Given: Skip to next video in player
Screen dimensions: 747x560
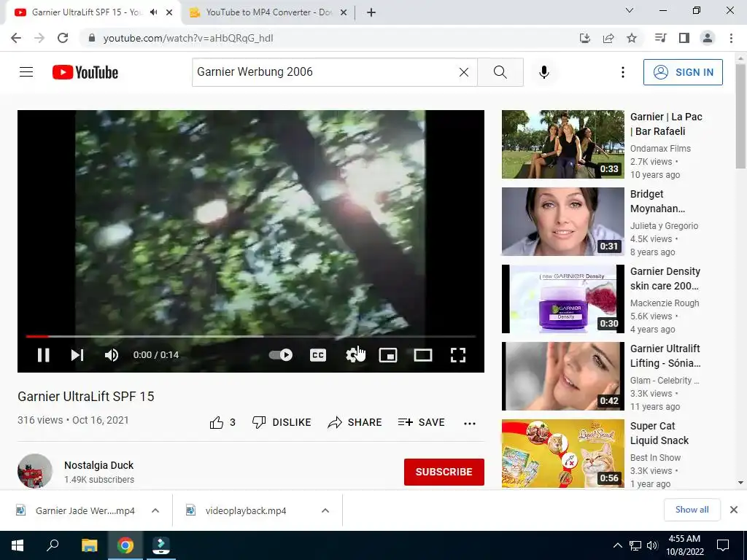Looking at the screenshot, I should (x=77, y=355).
